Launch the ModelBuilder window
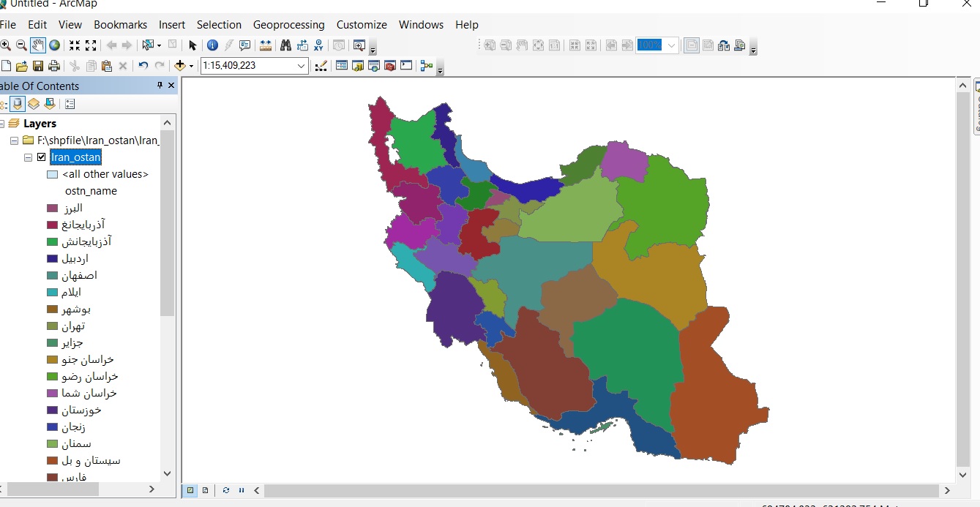 click(427, 66)
